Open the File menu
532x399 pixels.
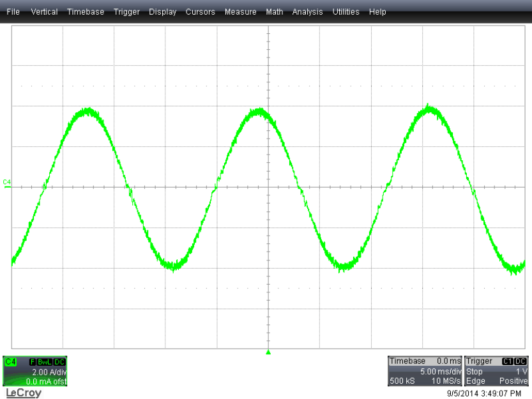pyautogui.click(x=13, y=12)
